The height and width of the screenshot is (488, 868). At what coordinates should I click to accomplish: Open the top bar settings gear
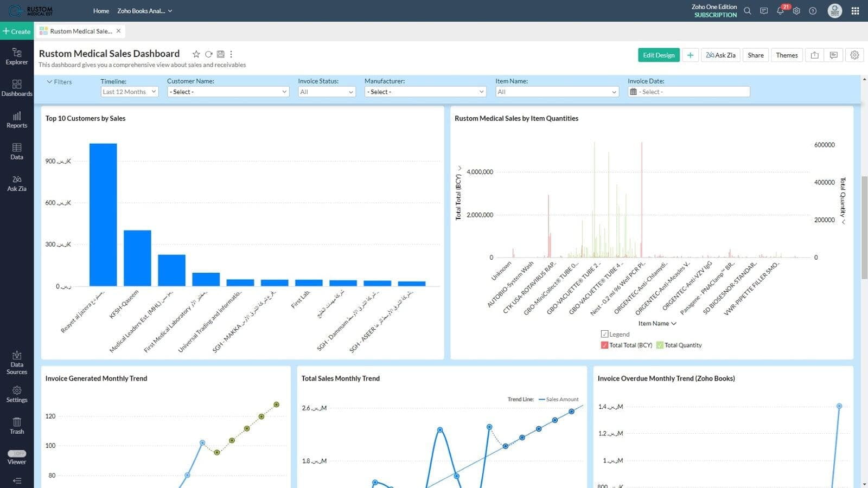point(796,11)
